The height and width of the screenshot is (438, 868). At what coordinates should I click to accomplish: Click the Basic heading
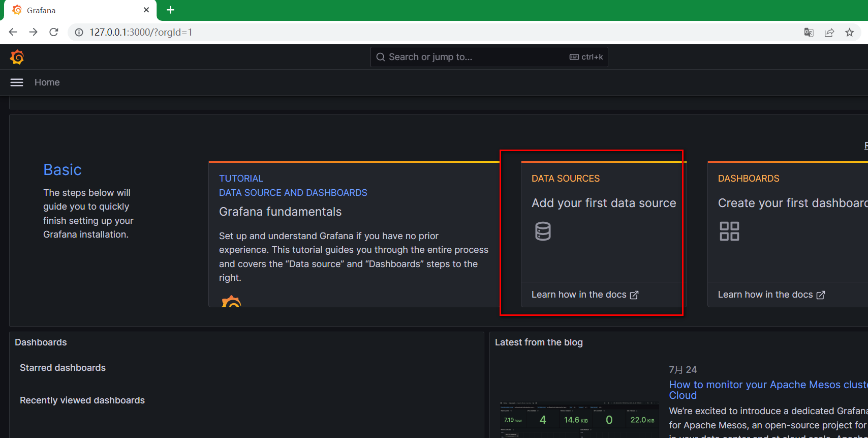(x=63, y=169)
